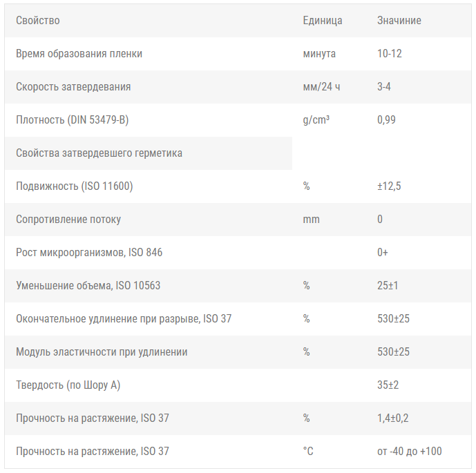Select the Сопротивление потоку row label
Screen dimensions: 476x473
click(68, 219)
